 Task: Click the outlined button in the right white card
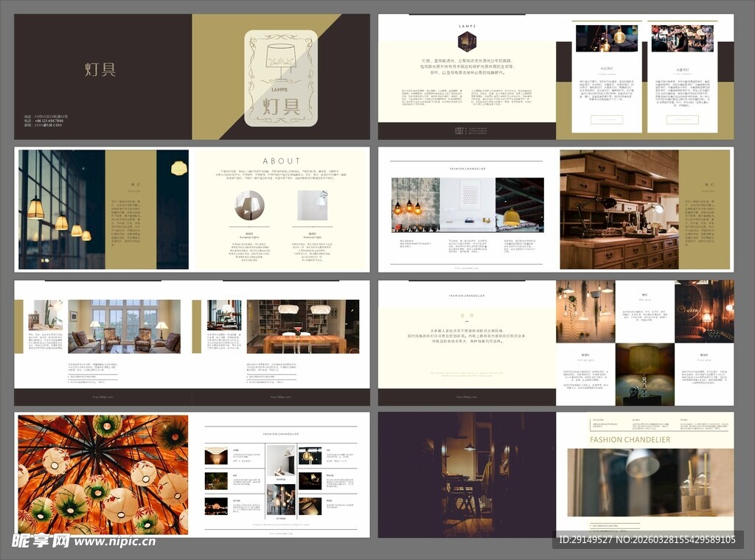[x=682, y=119]
